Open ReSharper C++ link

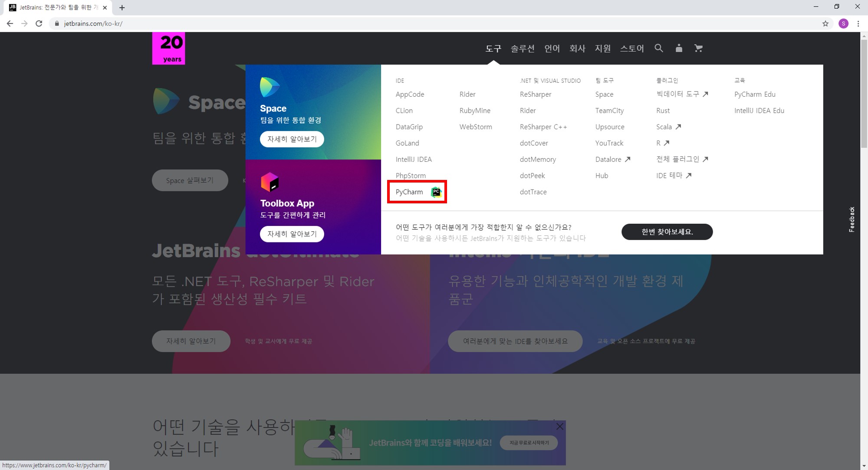click(x=543, y=127)
